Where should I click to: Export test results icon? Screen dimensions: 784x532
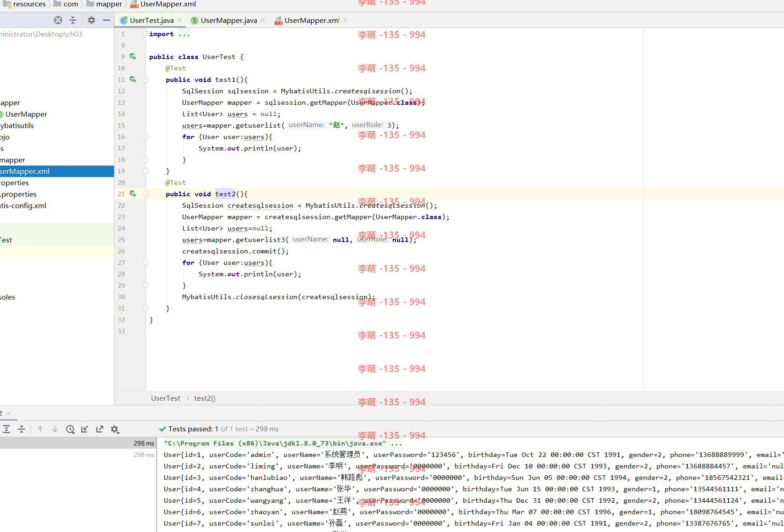(99, 429)
